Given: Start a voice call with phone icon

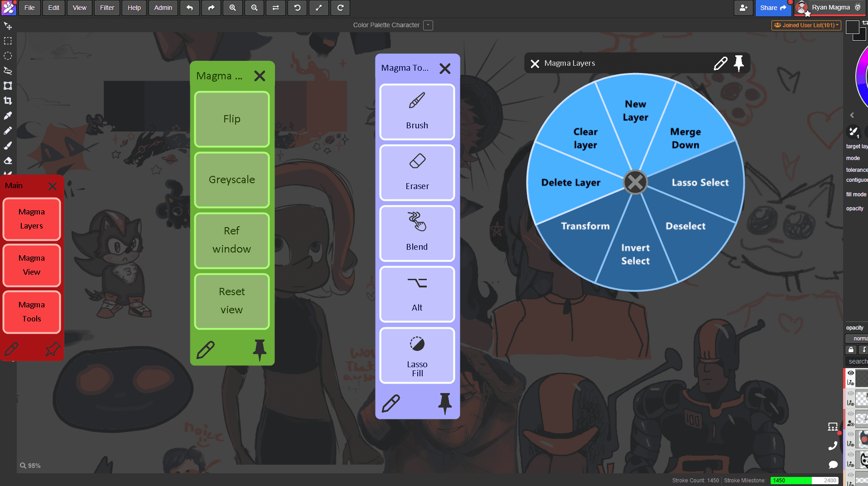Looking at the screenshot, I should tap(833, 446).
